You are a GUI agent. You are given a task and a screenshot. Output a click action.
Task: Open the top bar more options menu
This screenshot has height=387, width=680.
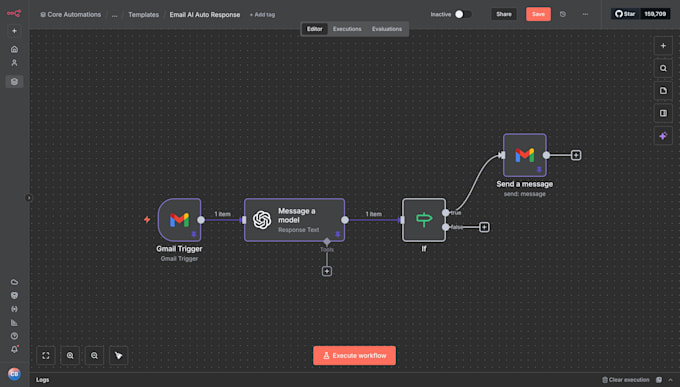(585, 14)
